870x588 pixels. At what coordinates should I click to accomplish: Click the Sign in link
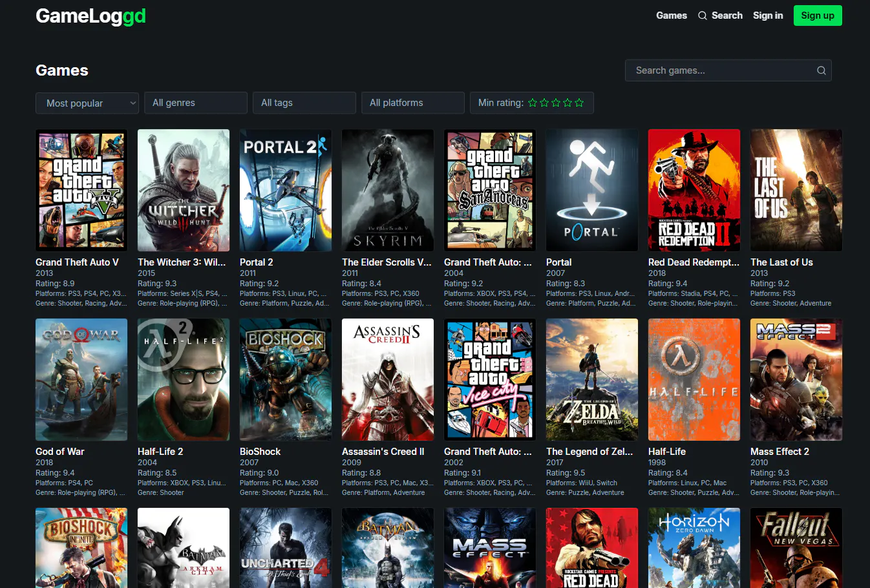pos(768,16)
